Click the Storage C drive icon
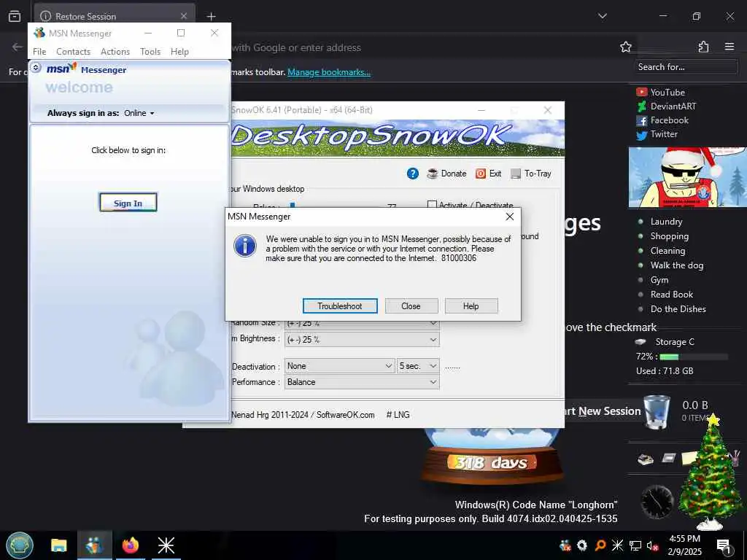This screenshot has width=747, height=560. [x=640, y=342]
